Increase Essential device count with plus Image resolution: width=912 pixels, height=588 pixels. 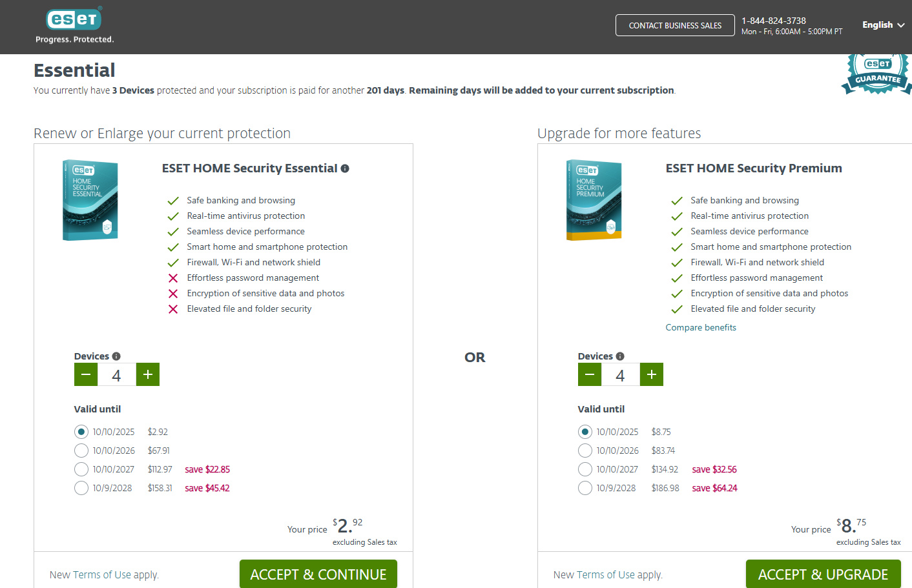pos(148,374)
